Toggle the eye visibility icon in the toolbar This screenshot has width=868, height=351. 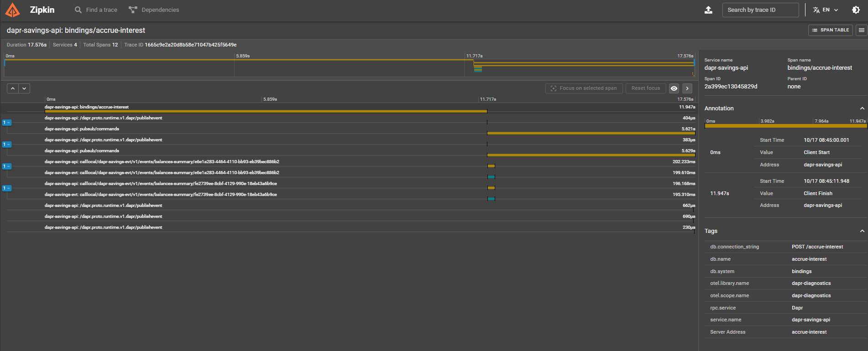tap(674, 88)
